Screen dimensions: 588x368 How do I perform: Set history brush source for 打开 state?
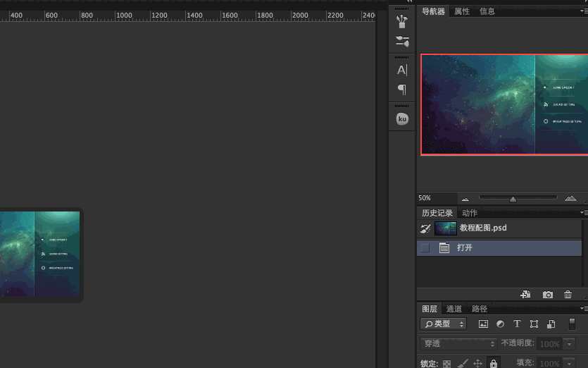tap(425, 247)
